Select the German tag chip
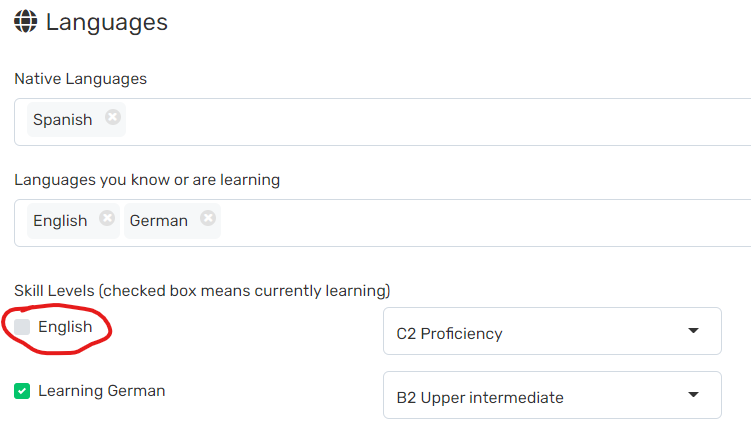 click(158, 221)
